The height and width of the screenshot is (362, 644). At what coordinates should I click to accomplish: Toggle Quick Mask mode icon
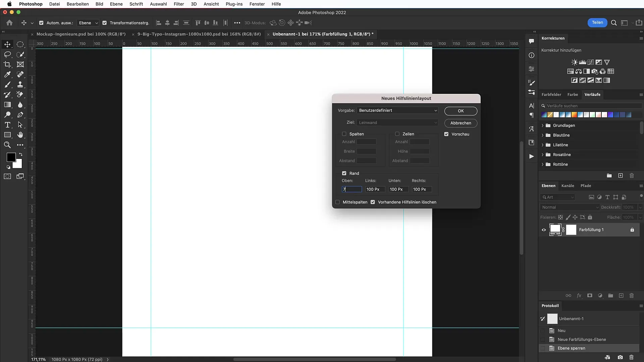(7, 176)
